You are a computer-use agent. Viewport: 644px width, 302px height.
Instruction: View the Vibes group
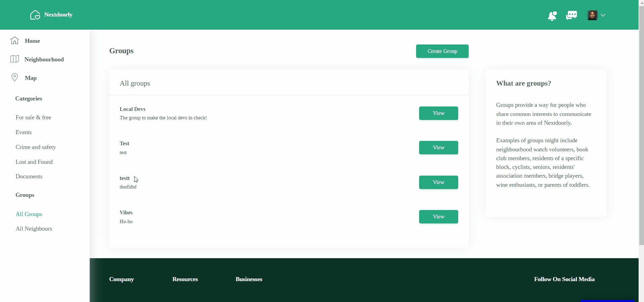pos(439,217)
